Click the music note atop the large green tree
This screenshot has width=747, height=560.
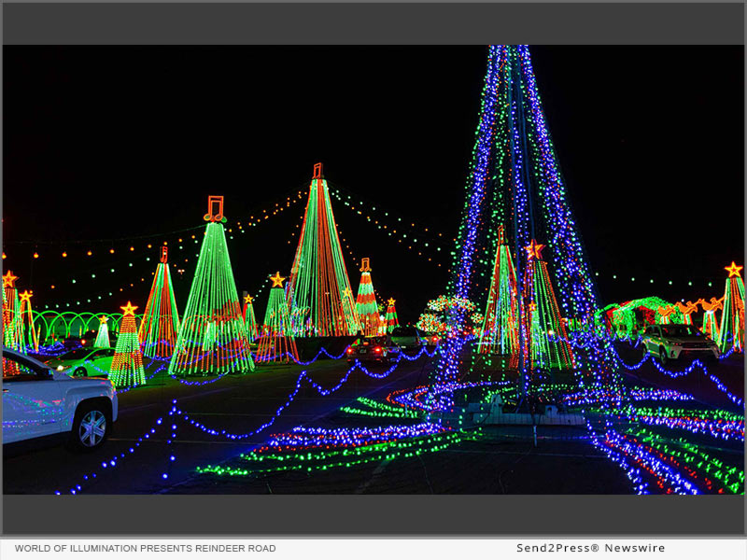point(216,207)
